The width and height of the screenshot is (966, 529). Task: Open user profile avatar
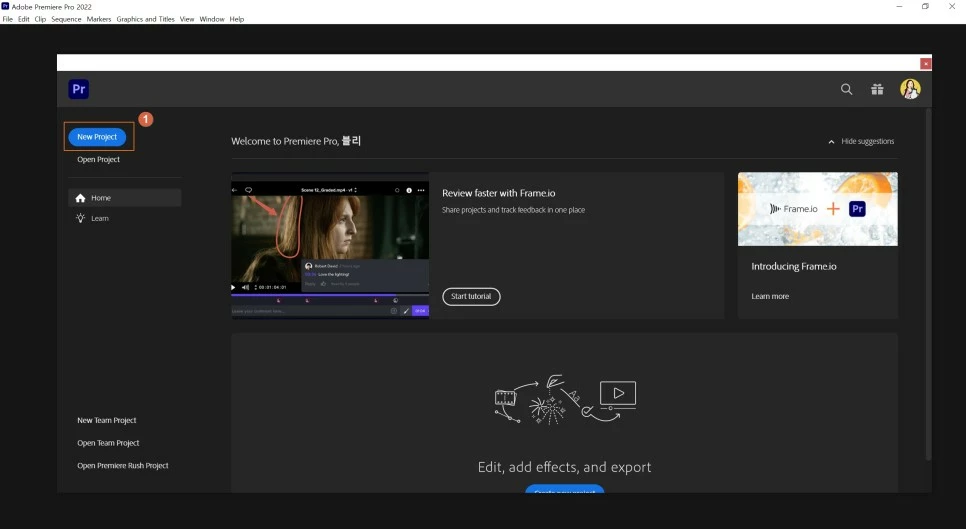910,89
